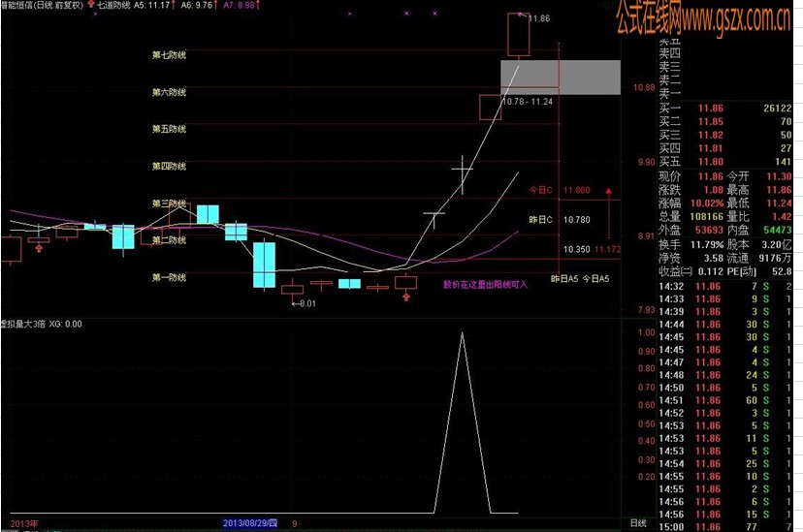803x532 pixels.
Task: Click the 昨日A5 label
Action: pos(564,279)
